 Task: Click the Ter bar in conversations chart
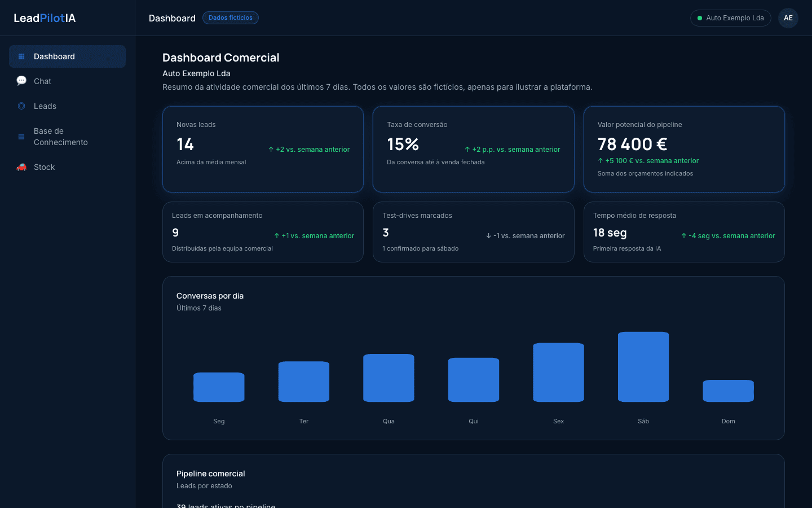tap(304, 382)
